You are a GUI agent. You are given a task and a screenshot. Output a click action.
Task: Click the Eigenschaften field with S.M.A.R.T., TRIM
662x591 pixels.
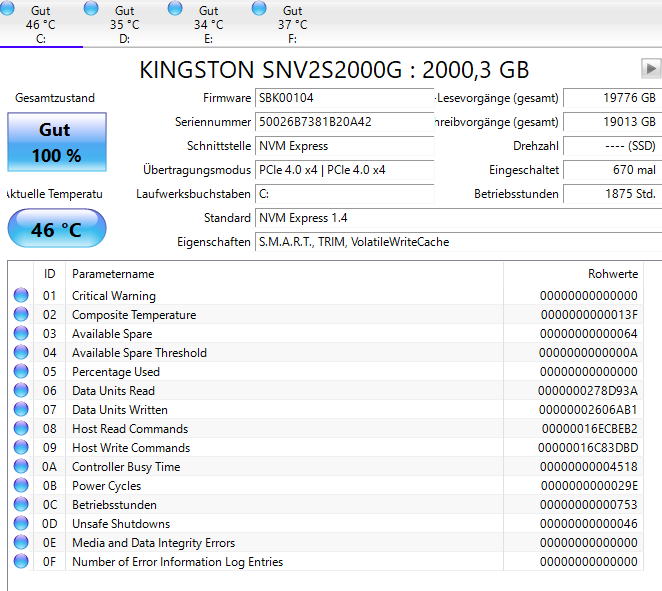pyautogui.click(x=459, y=242)
